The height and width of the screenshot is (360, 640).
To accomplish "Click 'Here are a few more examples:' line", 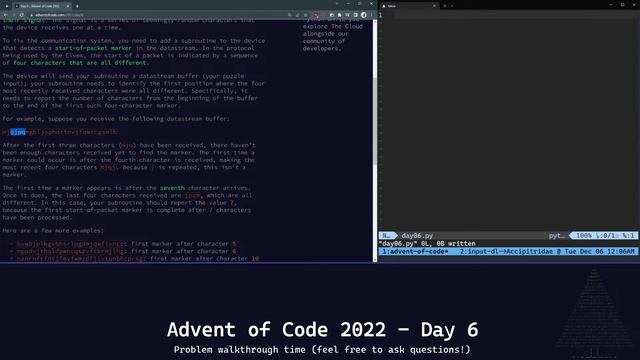I will click(53, 231).
